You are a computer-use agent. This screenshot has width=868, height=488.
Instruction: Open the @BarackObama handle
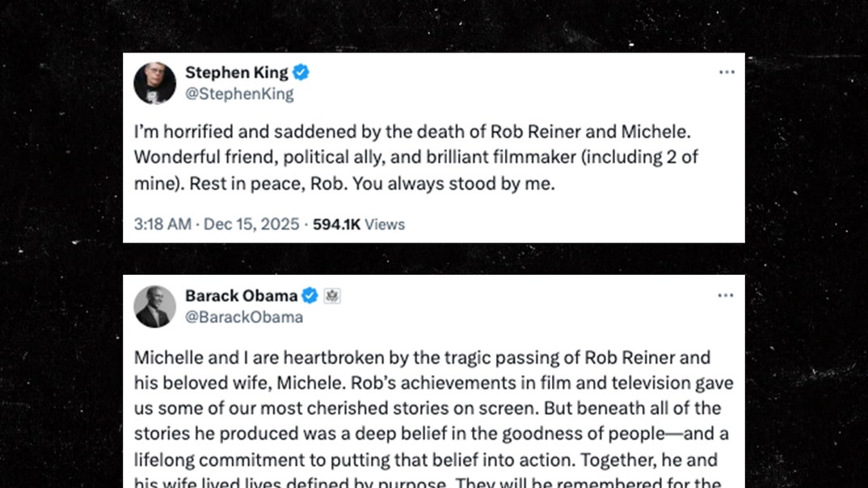[242, 318]
